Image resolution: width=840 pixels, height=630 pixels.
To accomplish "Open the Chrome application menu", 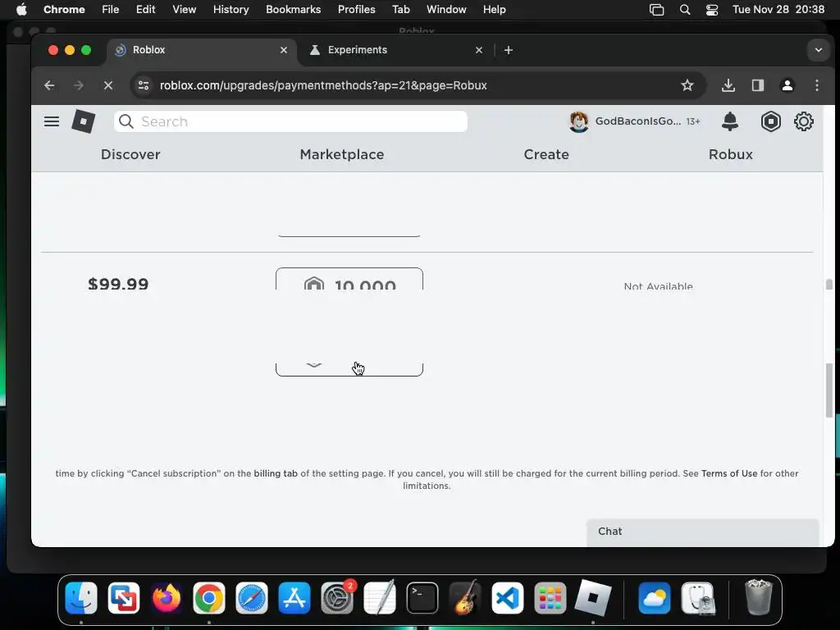I will coord(64,9).
